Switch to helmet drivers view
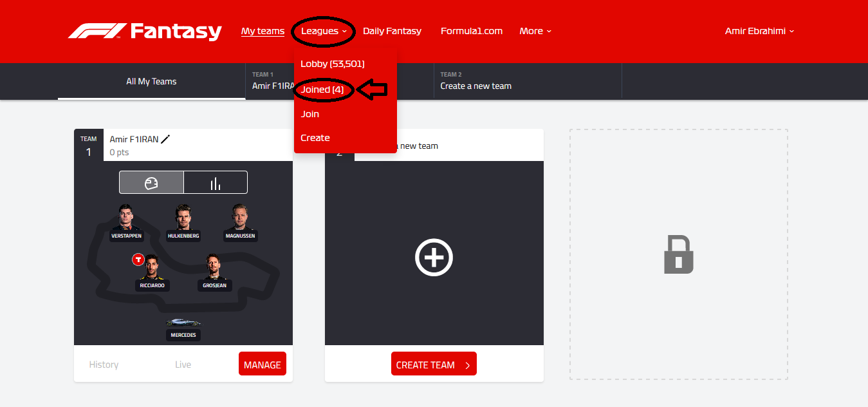Screen dimensions: 868x407 (151, 182)
